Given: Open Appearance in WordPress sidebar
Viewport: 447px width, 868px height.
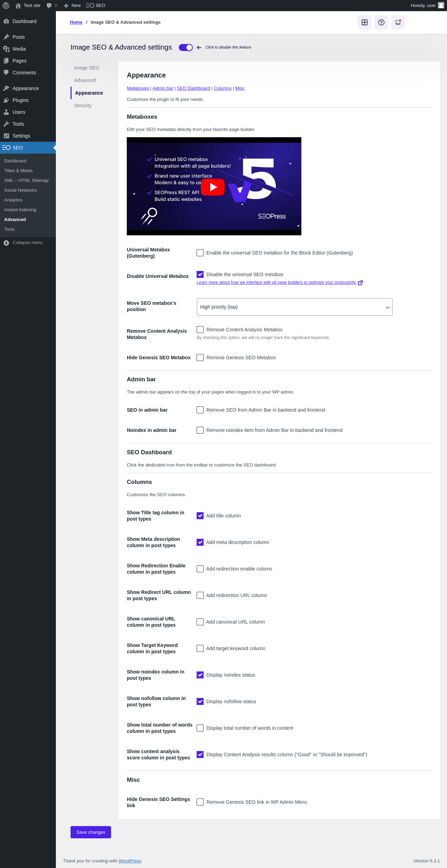Looking at the screenshot, I should click(x=28, y=88).
